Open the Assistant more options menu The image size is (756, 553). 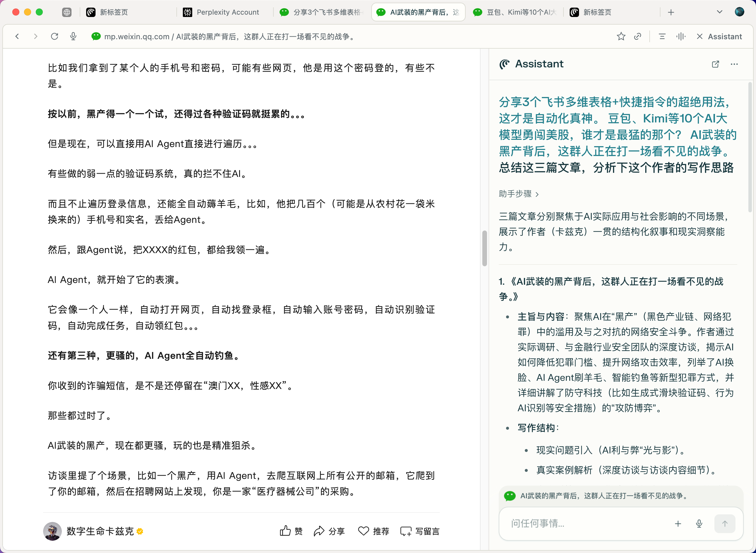734,64
